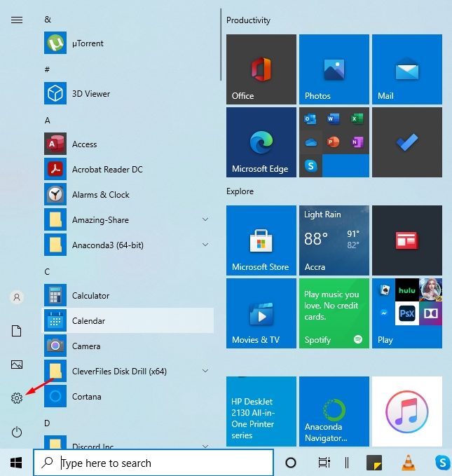The height and width of the screenshot is (476, 452).
Task: Open Word in the Office folder tile
Action: (x=334, y=118)
